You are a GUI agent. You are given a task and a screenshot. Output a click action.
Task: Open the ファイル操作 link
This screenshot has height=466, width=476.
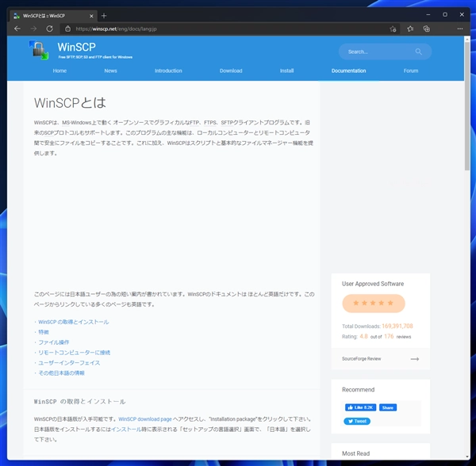[x=54, y=342]
